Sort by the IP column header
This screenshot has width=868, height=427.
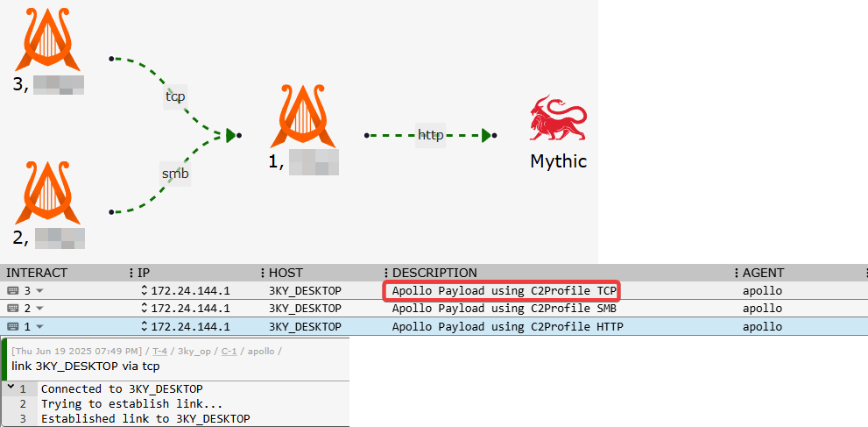(x=144, y=273)
